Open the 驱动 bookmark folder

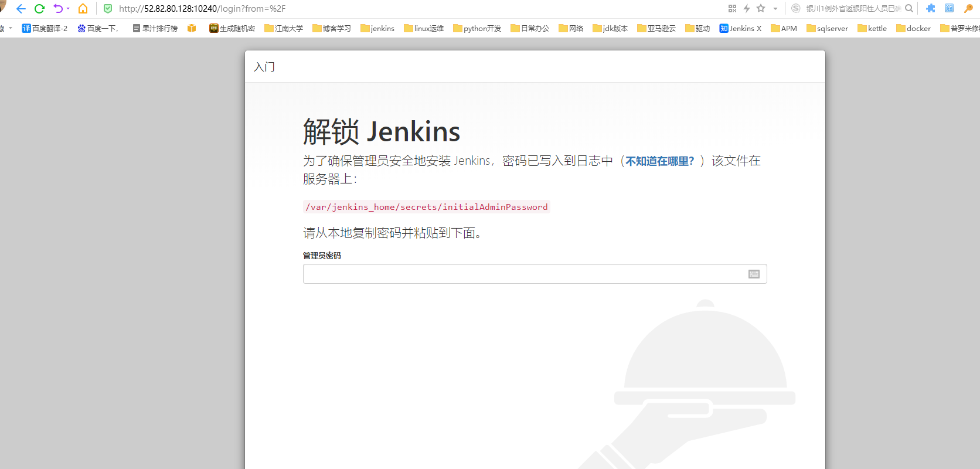point(697,28)
